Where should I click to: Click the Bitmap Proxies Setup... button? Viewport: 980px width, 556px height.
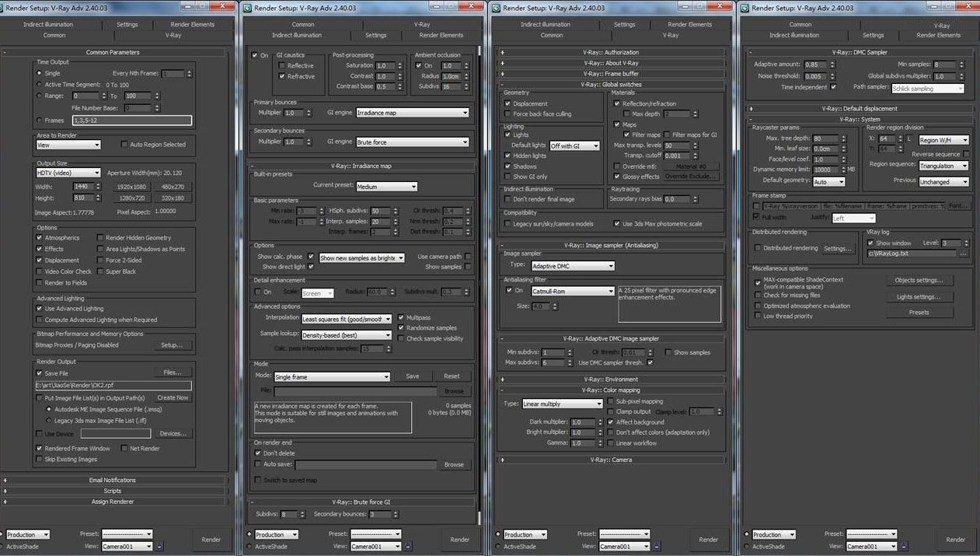173,344
